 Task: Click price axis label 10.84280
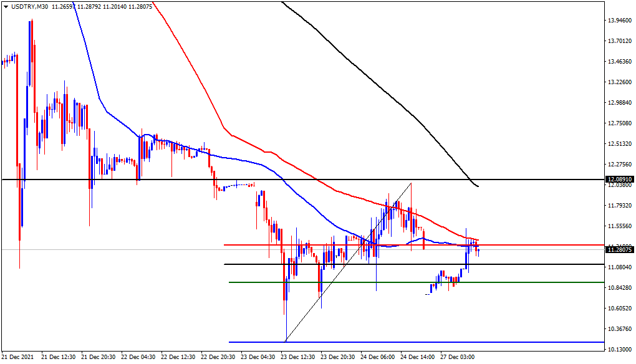620,288
